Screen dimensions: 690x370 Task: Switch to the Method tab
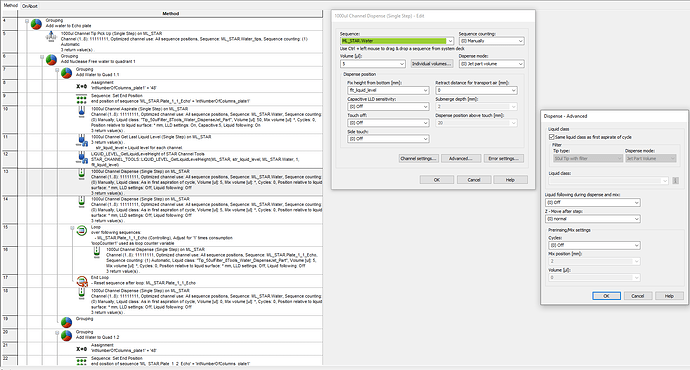[11, 6]
